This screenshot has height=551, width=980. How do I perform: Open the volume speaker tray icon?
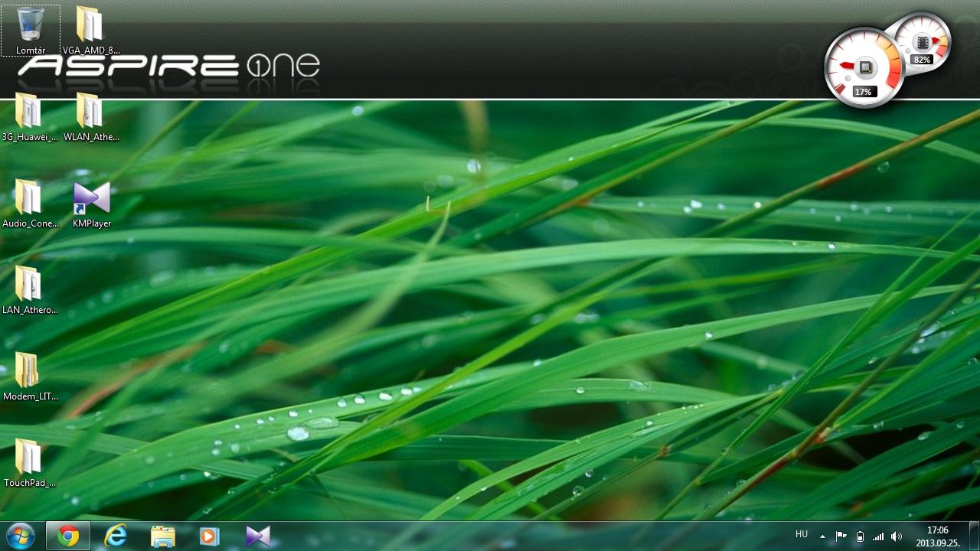897,536
